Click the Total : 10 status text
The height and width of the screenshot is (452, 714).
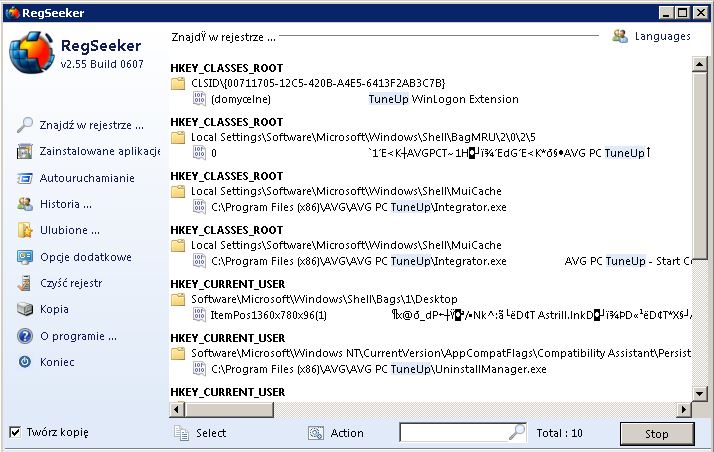coord(560,433)
